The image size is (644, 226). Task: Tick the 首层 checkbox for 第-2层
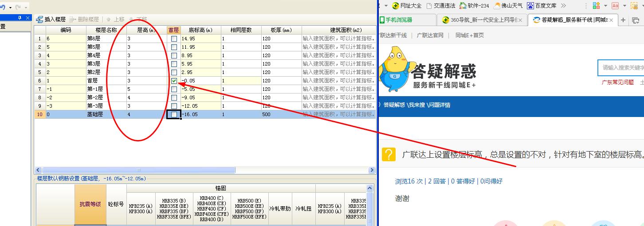174,97
